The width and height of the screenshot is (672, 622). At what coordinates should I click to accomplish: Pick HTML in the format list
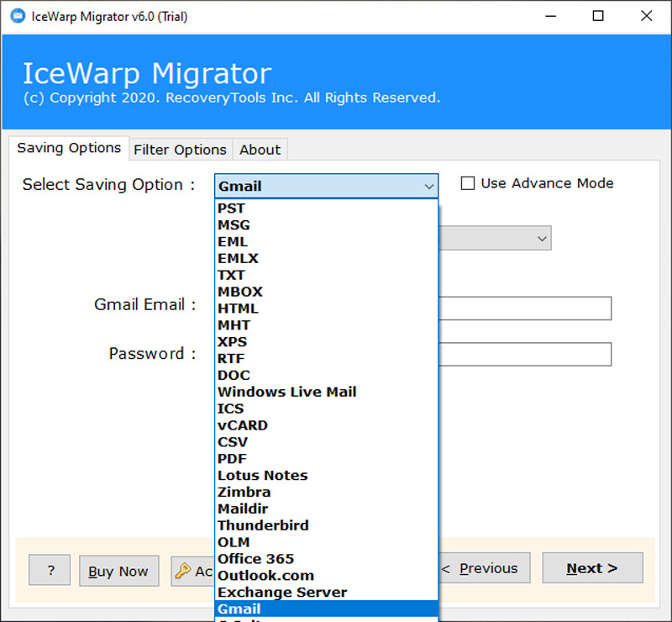(326, 308)
